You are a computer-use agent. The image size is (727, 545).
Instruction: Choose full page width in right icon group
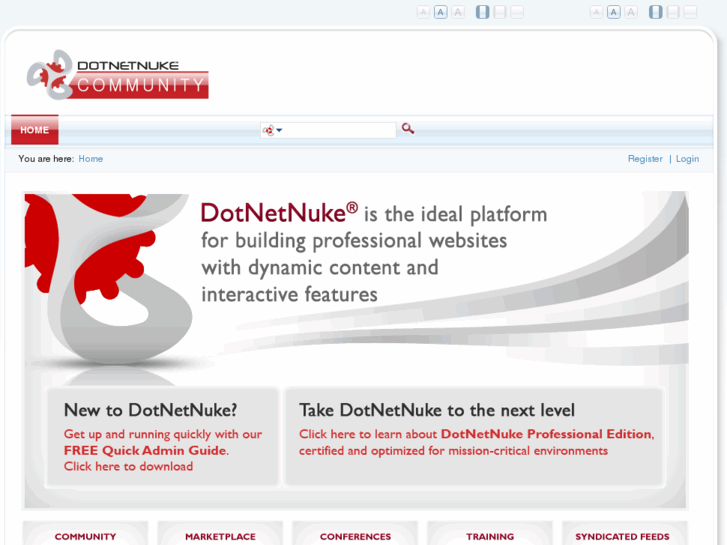[690, 12]
